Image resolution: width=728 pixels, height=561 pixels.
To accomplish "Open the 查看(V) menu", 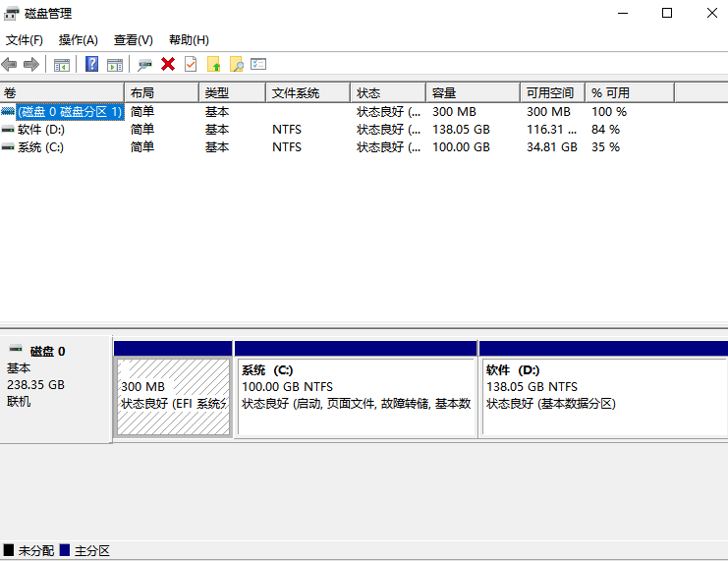I will (133, 40).
